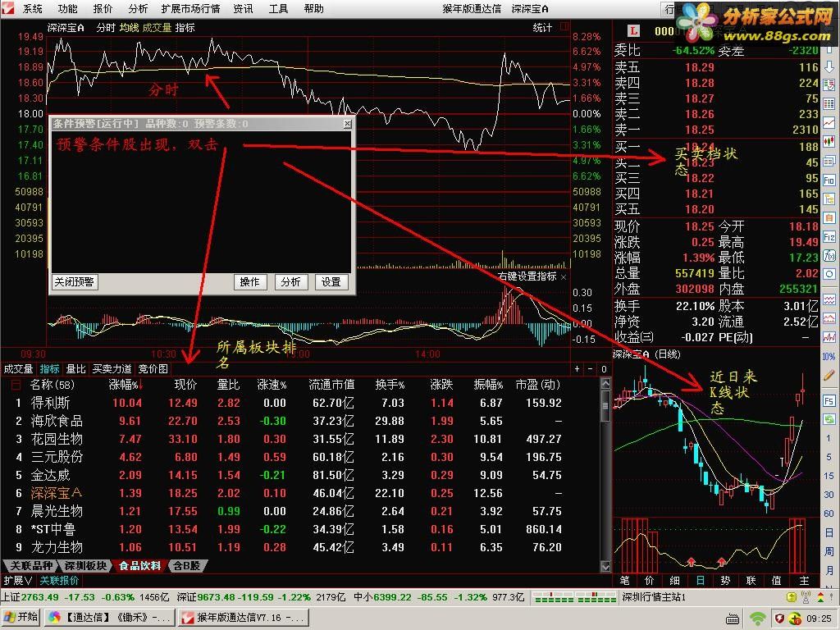Screen dimensions: 840x630
Task: Click the keyboard icon in system tray
Action: [x=733, y=619]
